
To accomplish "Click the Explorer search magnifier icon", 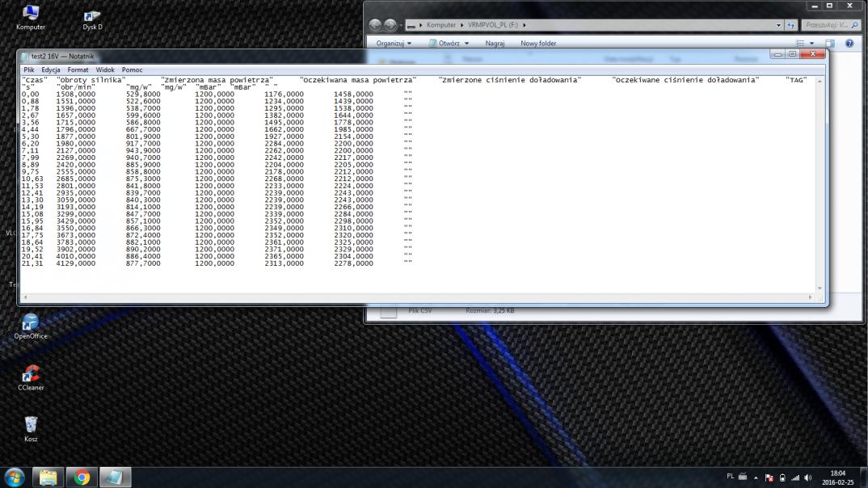I will pos(855,25).
